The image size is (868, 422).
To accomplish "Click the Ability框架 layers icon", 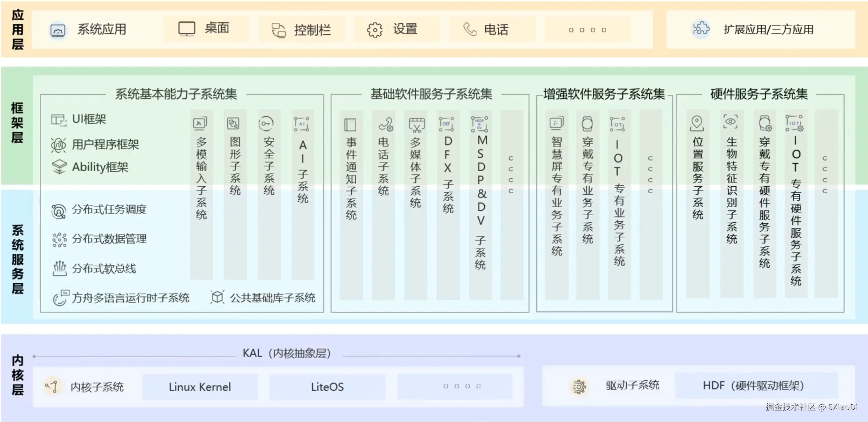I will 59,167.
